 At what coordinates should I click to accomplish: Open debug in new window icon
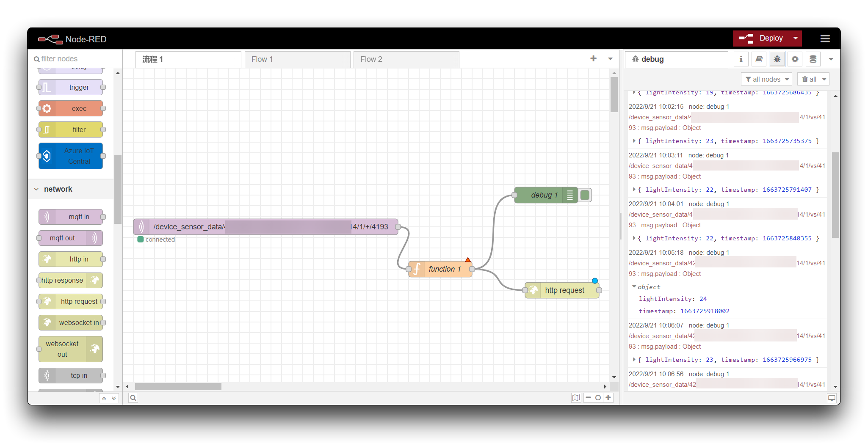(832, 398)
